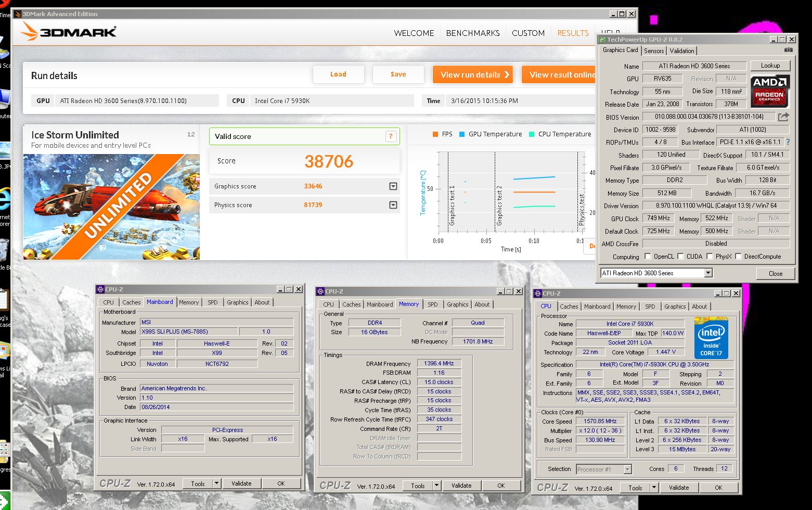Open Graphics tab in Mainboard CPU-Z window
The image size is (812, 510).
237,302
